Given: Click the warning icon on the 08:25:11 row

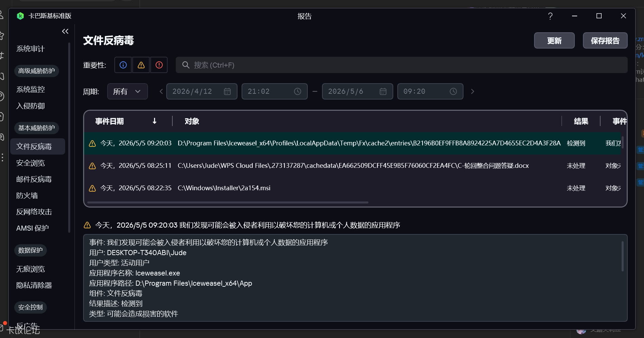Looking at the screenshot, I should tap(92, 166).
